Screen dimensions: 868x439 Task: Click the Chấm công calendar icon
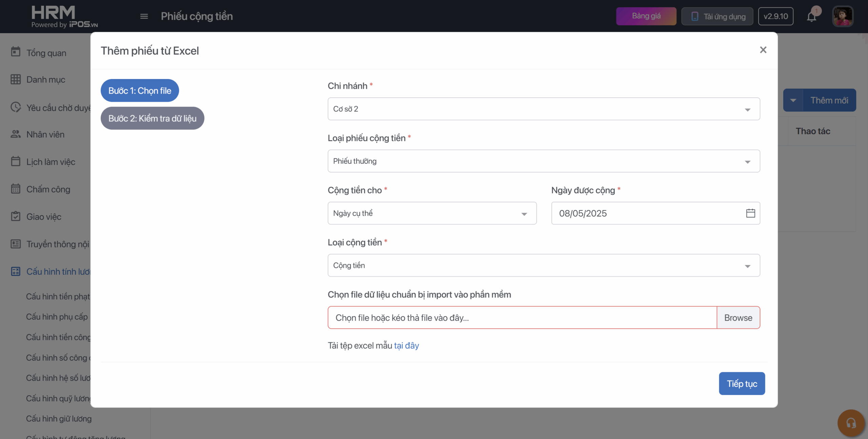point(16,189)
